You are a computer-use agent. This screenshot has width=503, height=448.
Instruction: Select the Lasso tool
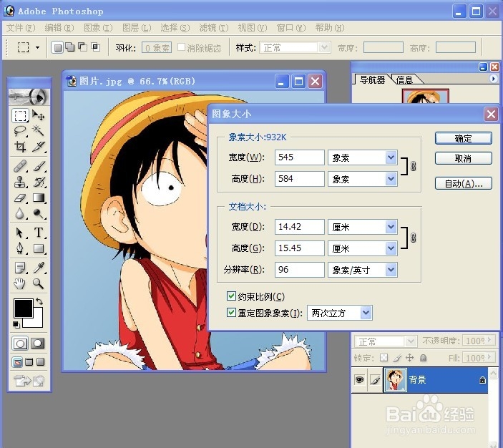coord(20,131)
